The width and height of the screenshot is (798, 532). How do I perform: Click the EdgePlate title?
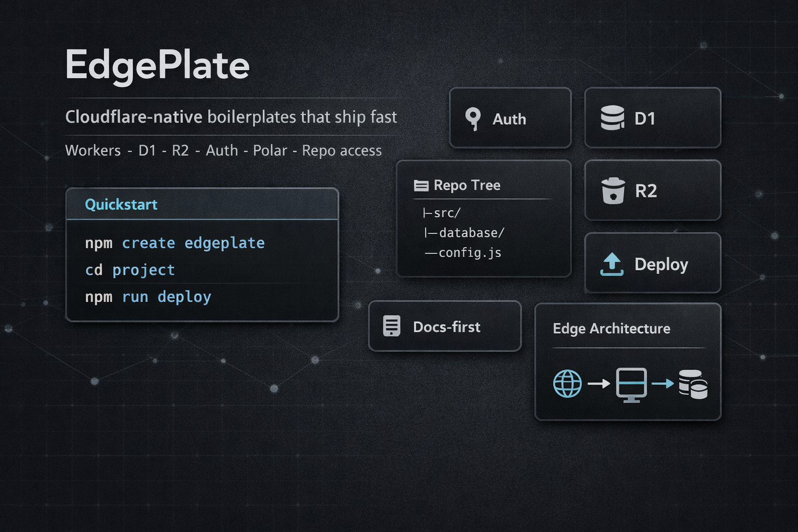coord(157,65)
